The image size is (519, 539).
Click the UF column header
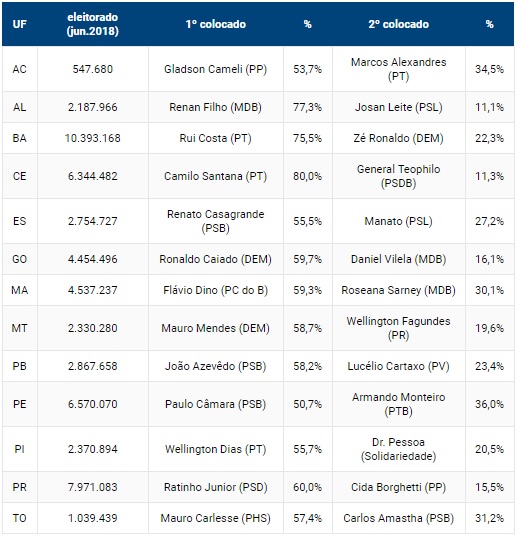point(20,24)
